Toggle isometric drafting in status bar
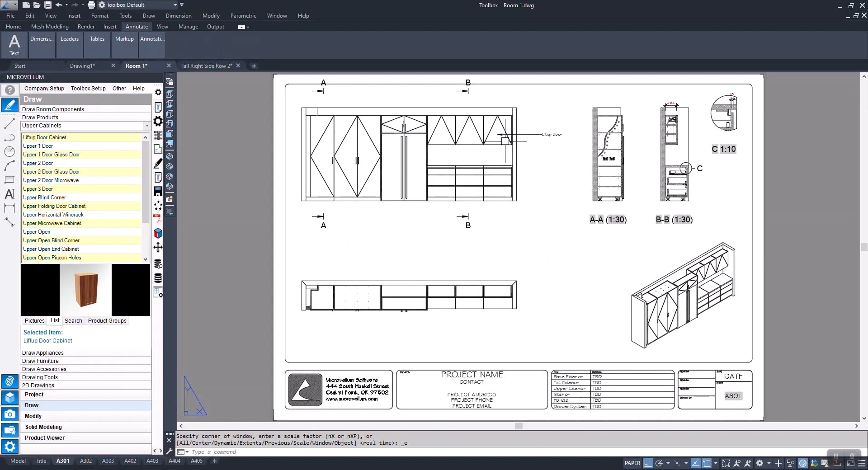The height and width of the screenshot is (470, 868). coord(677,463)
